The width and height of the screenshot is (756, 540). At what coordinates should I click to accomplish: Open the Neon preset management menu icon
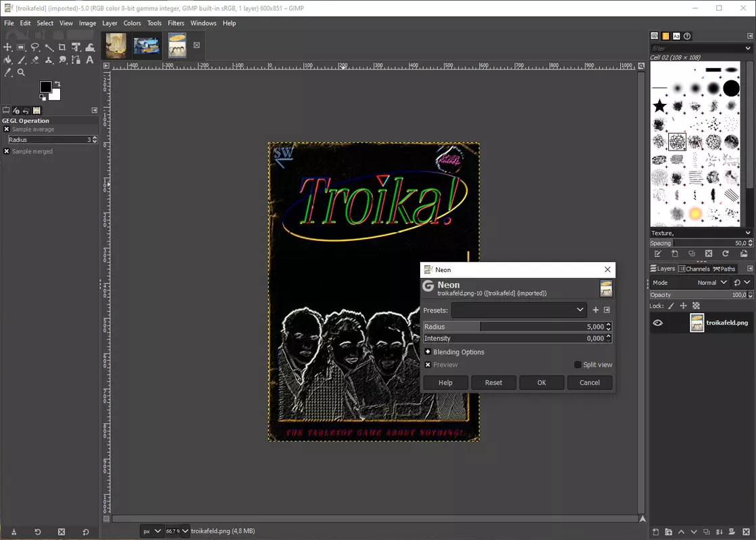point(607,310)
